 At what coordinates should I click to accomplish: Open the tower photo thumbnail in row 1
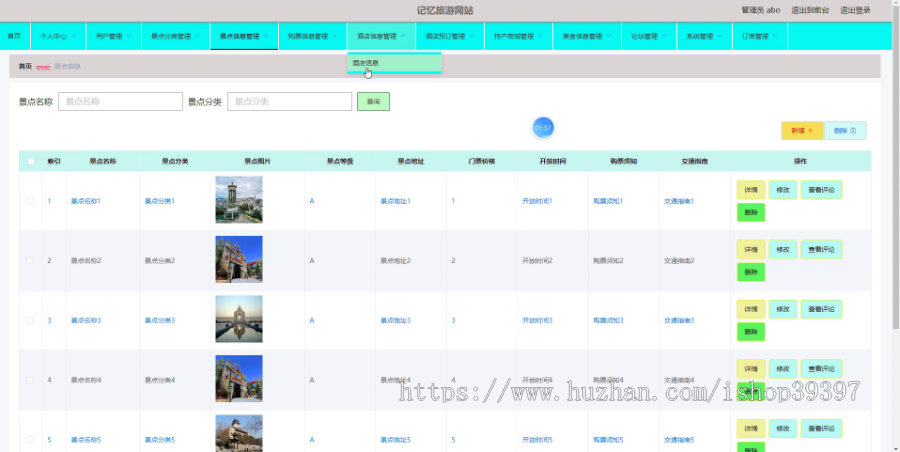239,199
